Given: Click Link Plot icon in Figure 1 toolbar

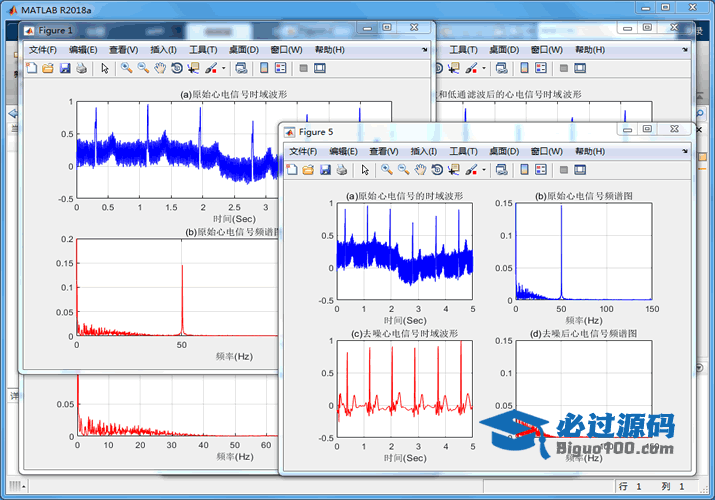Looking at the screenshot, I should click(243, 68).
